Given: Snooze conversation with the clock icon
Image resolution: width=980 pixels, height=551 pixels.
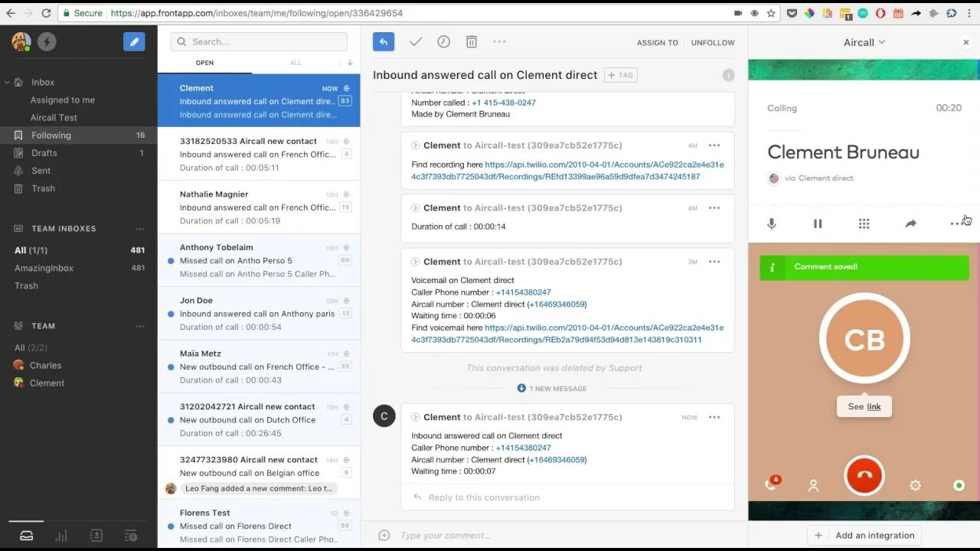Looking at the screenshot, I should click(x=443, y=42).
